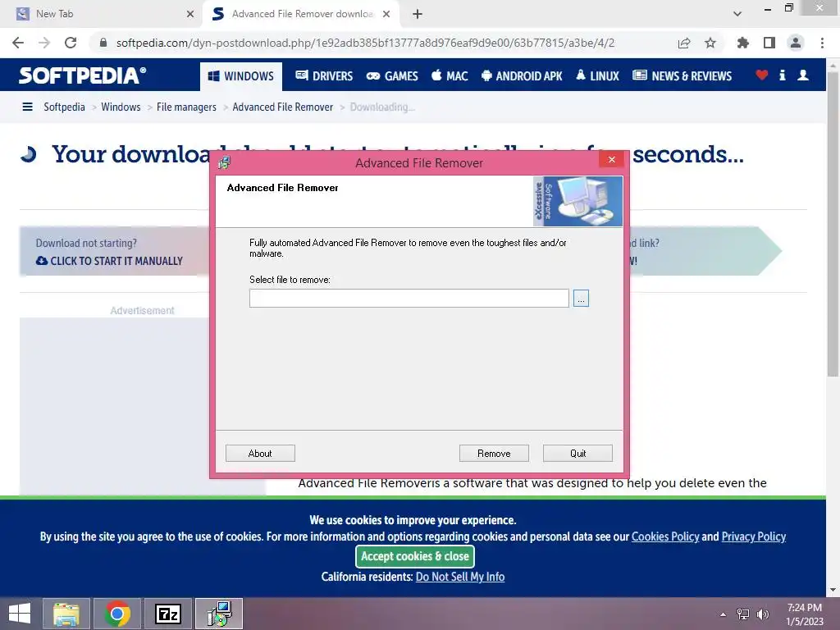Open the Mac section
840x630 pixels.
450,76
